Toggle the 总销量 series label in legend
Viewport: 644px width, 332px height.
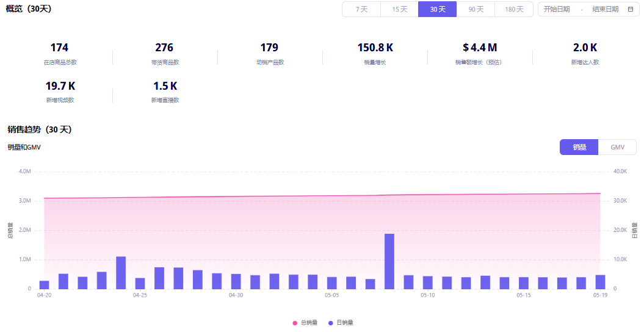[x=309, y=322]
